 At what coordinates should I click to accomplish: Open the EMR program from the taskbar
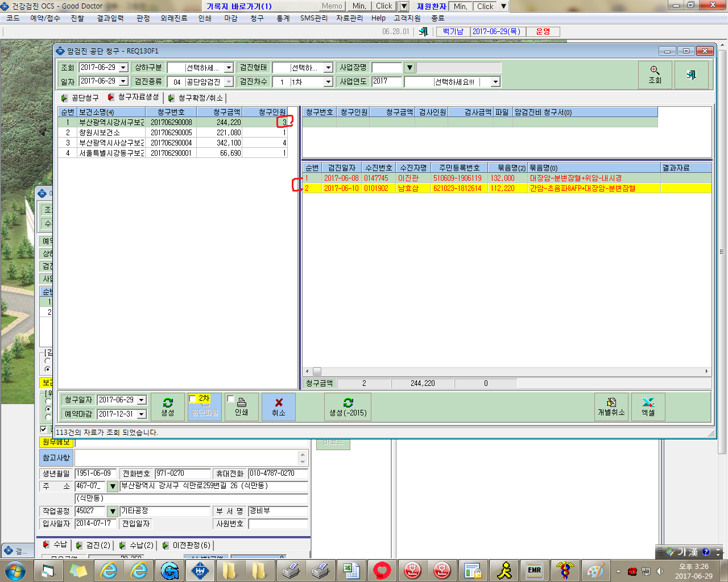pyautogui.click(x=534, y=570)
